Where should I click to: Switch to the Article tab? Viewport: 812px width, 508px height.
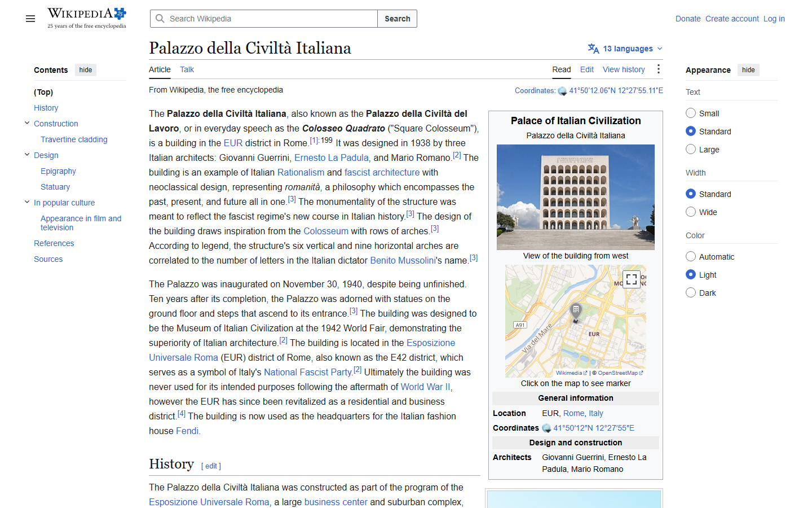point(160,69)
